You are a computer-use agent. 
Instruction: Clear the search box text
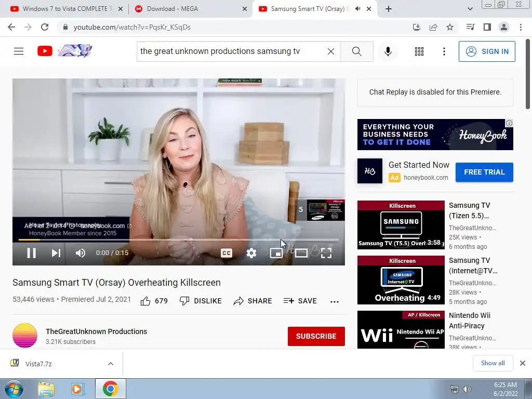click(331, 51)
